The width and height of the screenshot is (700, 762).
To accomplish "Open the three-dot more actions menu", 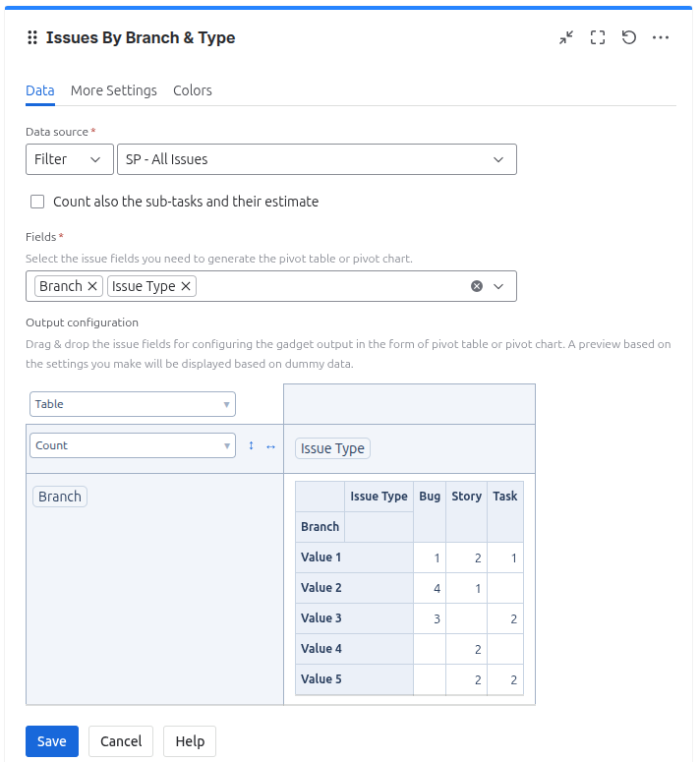I will [x=661, y=37].
